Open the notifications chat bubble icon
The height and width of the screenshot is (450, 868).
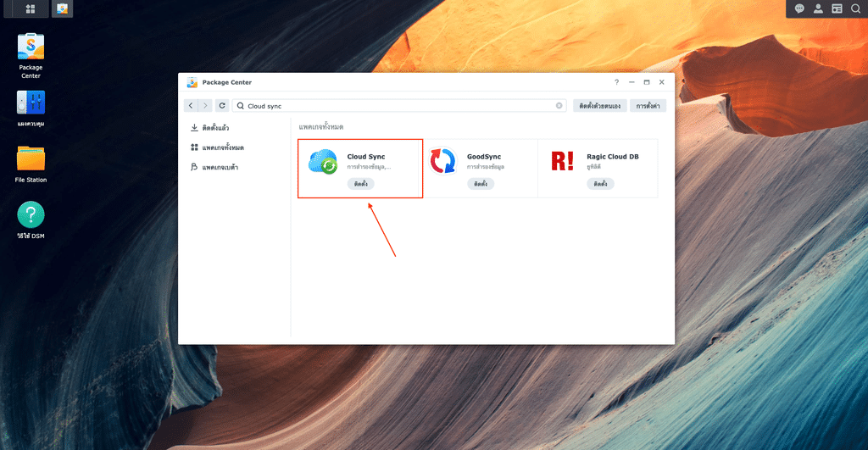tap(799, 8)
